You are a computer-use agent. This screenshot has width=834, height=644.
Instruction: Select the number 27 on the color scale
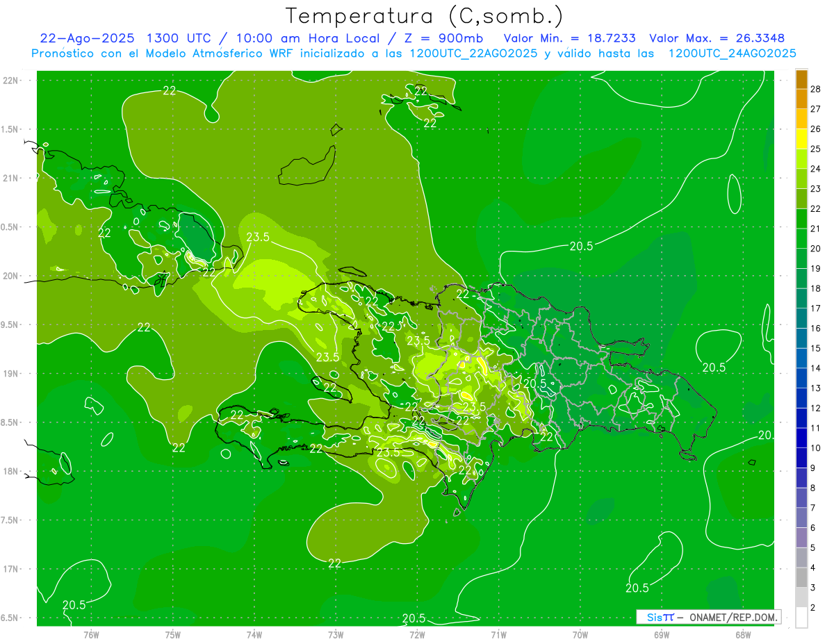click(x=817, y=109)
